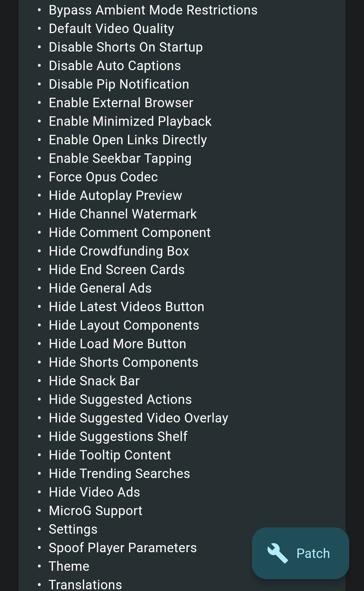The width and height of the screenshot is (364, 591).
Task: Select the Hide Shorts Components patch
Action: coord(123,362)
